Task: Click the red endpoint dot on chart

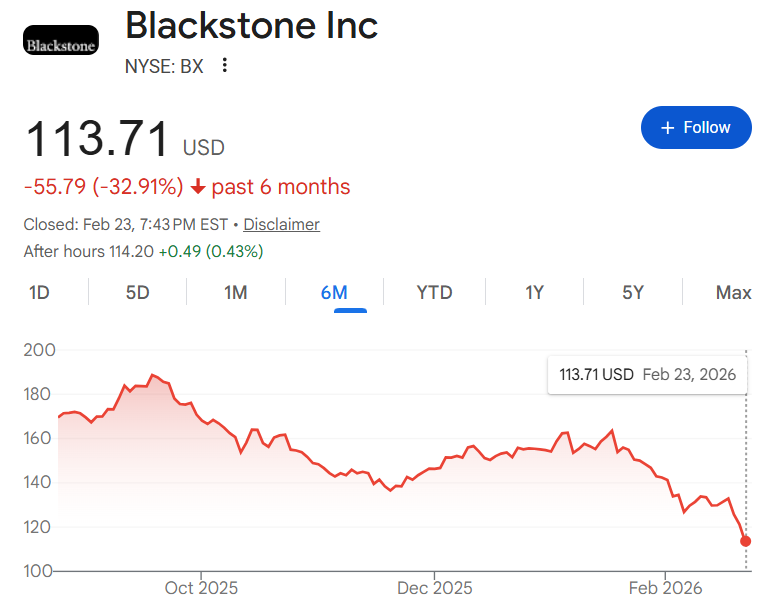Action: tap(745, 541)
